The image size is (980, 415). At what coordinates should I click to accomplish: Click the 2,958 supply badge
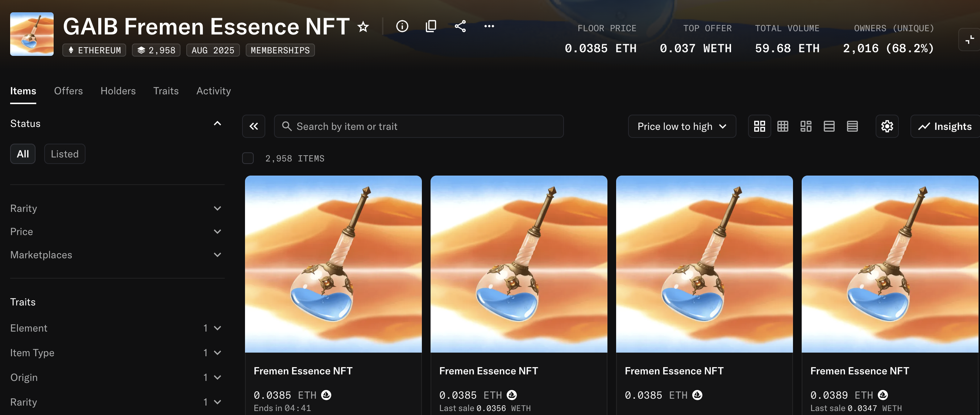click(x=156, y=50)
